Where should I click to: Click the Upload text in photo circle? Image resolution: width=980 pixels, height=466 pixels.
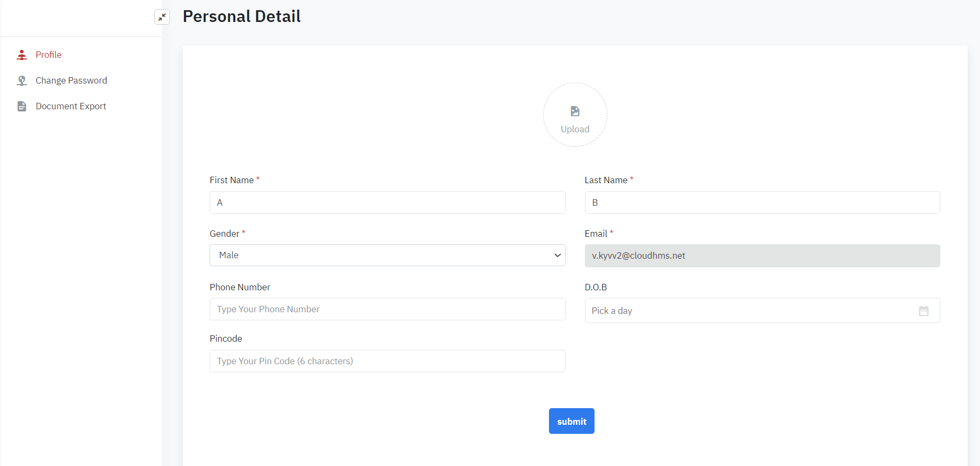(575, 129)
